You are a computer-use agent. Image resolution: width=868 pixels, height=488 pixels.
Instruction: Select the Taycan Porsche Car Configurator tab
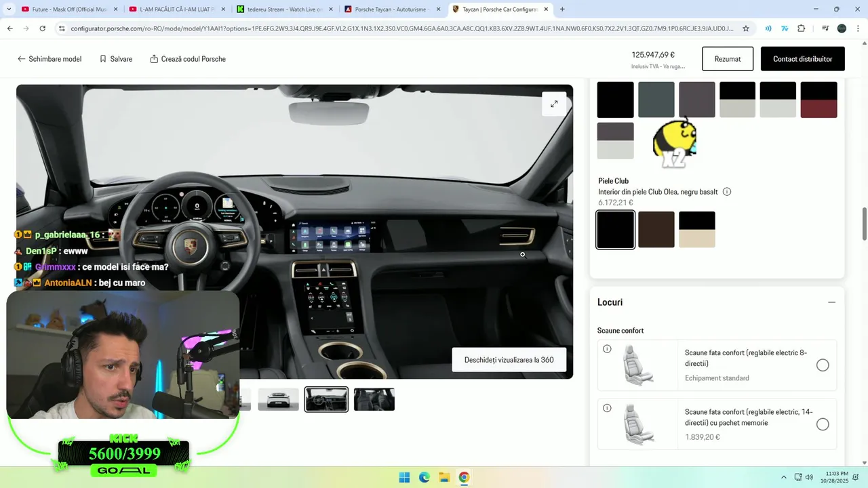click(500, 9)
